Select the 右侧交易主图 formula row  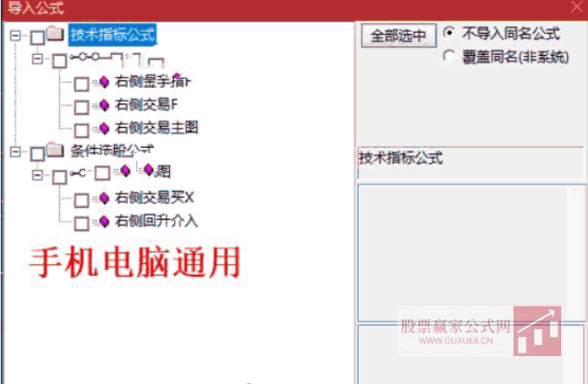(x=156, y=128)
